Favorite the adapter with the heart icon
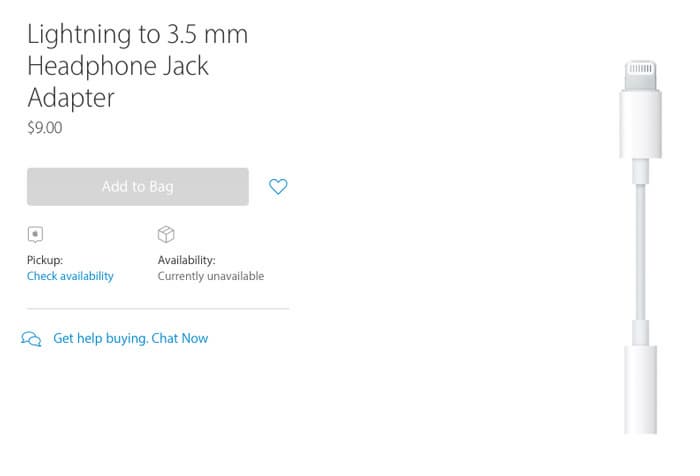This screenshot has height=476, width=700. coord(278,187)
